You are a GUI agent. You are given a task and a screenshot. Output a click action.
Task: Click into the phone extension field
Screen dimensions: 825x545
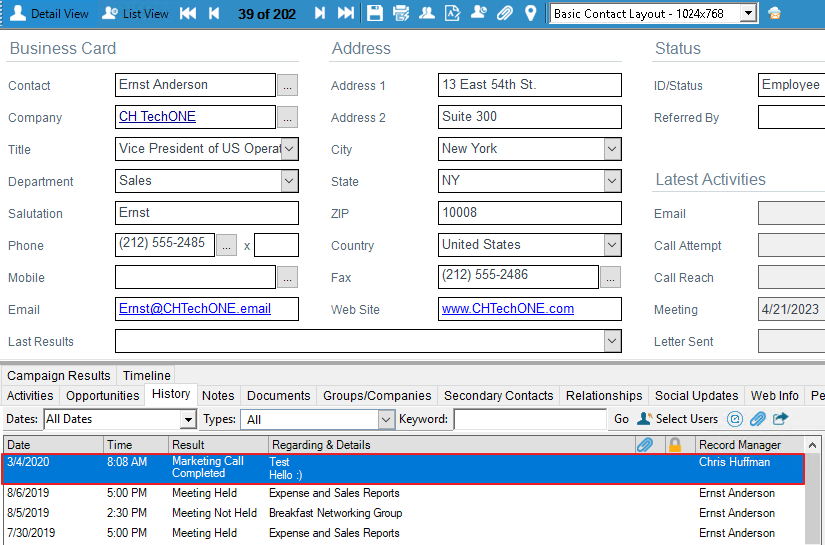pos(276,245)
